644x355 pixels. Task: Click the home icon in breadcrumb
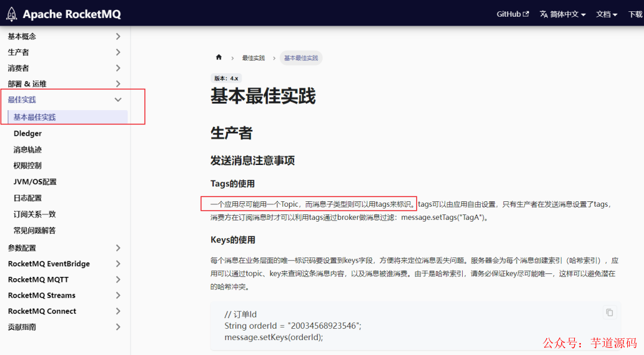tap(218, 57)
